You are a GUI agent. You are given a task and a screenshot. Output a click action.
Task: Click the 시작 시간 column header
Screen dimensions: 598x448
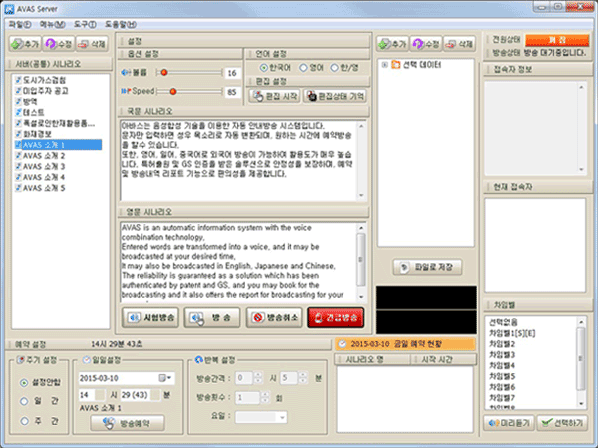[444, 360]
